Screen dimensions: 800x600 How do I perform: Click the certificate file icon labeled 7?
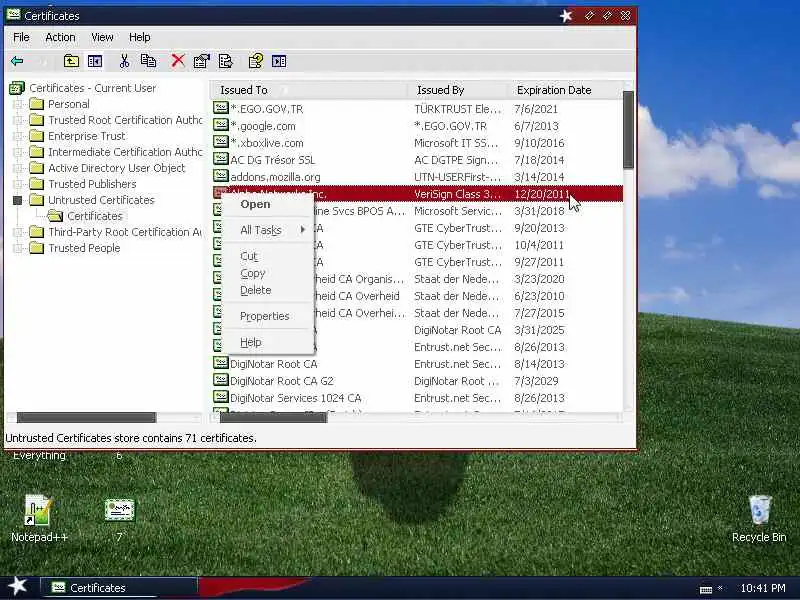tap(119, 510)
